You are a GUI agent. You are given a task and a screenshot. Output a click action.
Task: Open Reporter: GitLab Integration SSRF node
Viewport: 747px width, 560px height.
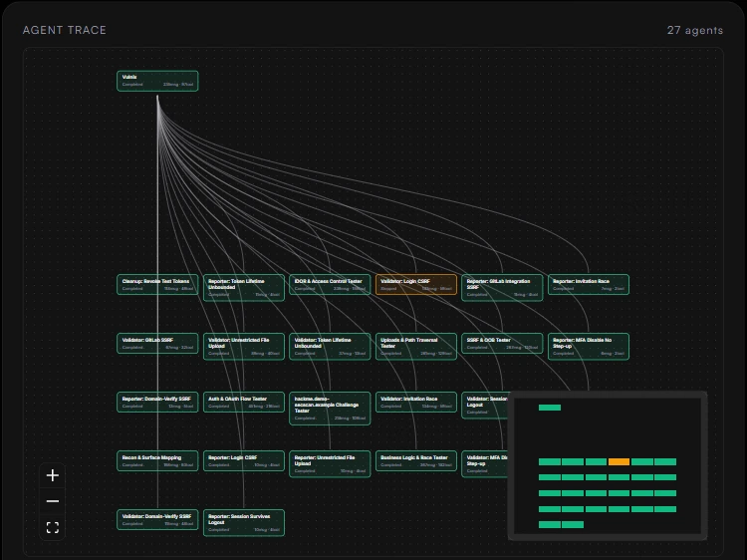pos(502,287)
